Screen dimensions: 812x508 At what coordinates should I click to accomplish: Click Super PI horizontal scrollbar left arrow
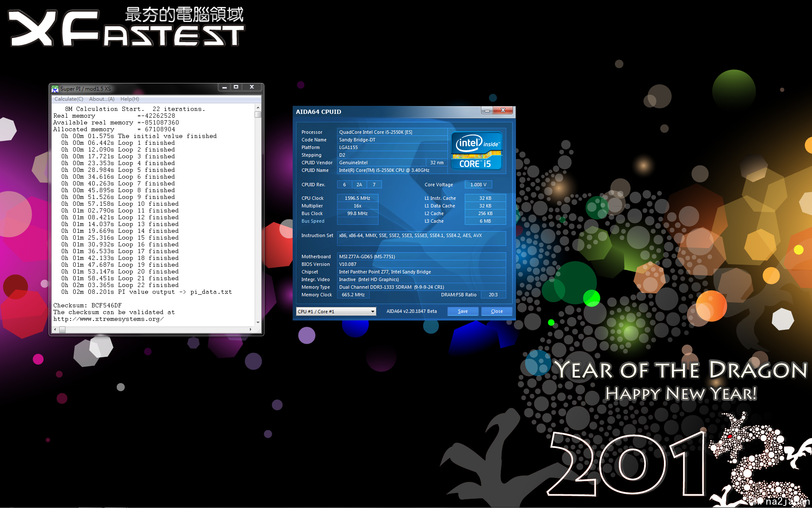[x=55, y=329]
